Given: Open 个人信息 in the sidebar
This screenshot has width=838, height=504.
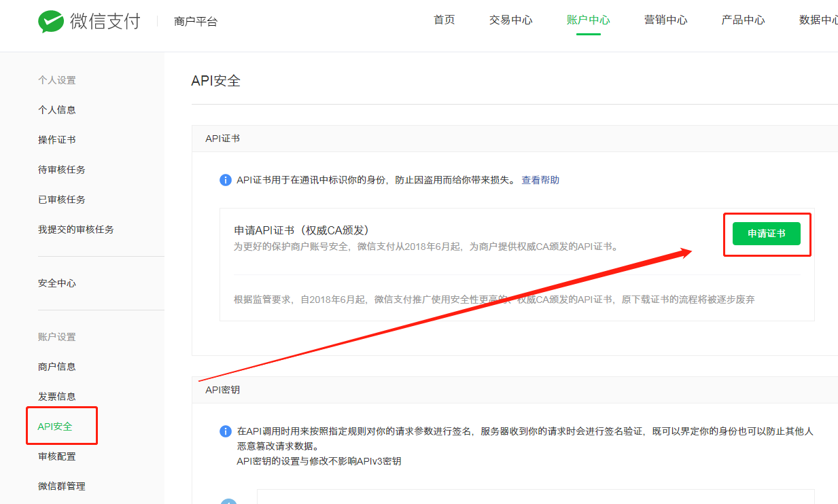Looking at the screenshot, I should [x=57, y=110].
